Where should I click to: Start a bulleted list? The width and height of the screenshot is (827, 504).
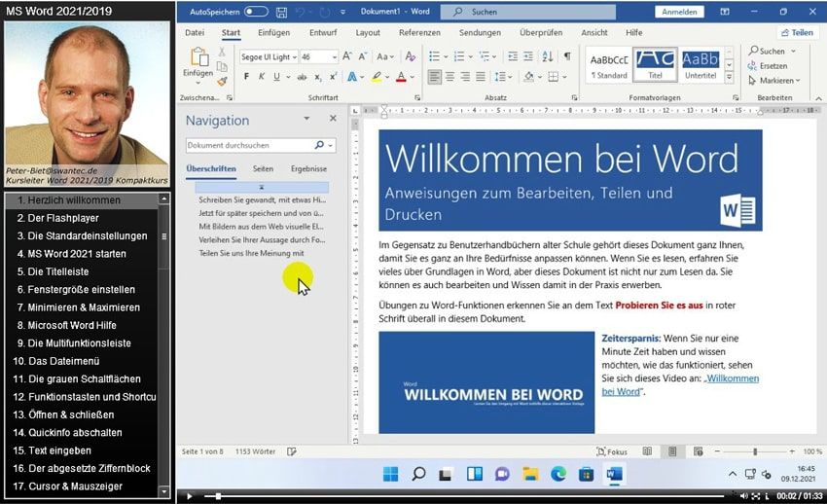(x=434, y=56)
